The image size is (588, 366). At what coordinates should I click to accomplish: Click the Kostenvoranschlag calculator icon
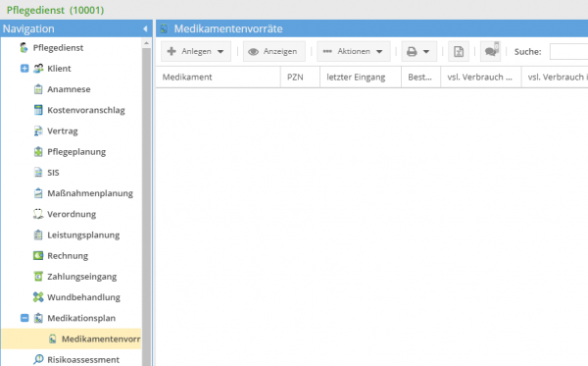[x=38, y=110]
